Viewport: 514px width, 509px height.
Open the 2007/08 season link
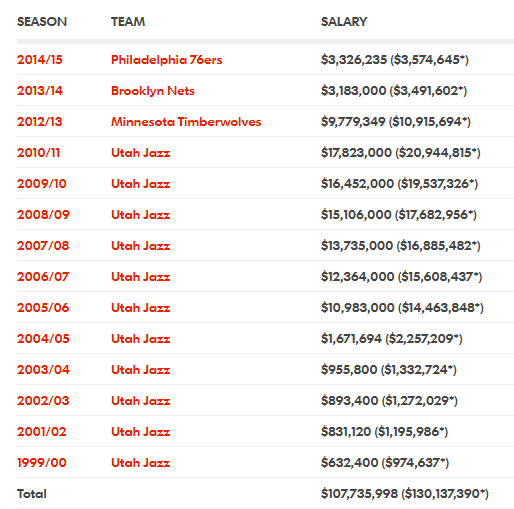pyautogui.click(x=43, y=246)
